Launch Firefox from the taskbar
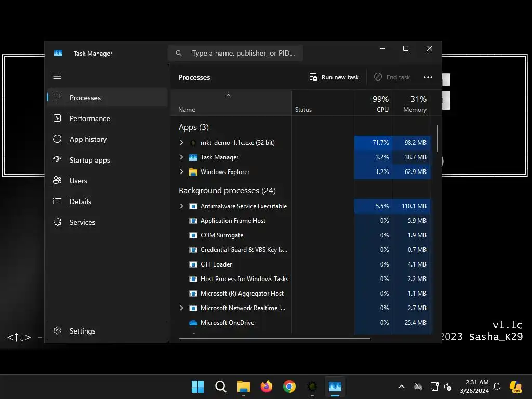This screenshot has width=532, height=399. [267, 387]
